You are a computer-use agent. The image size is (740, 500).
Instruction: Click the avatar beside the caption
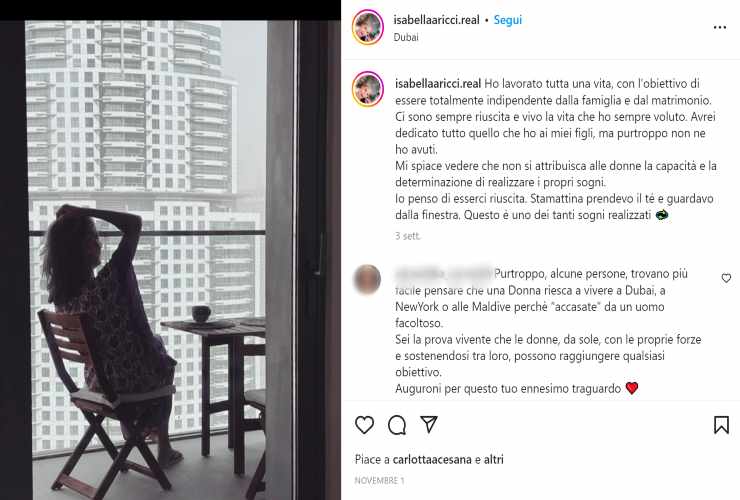(368, 89)
